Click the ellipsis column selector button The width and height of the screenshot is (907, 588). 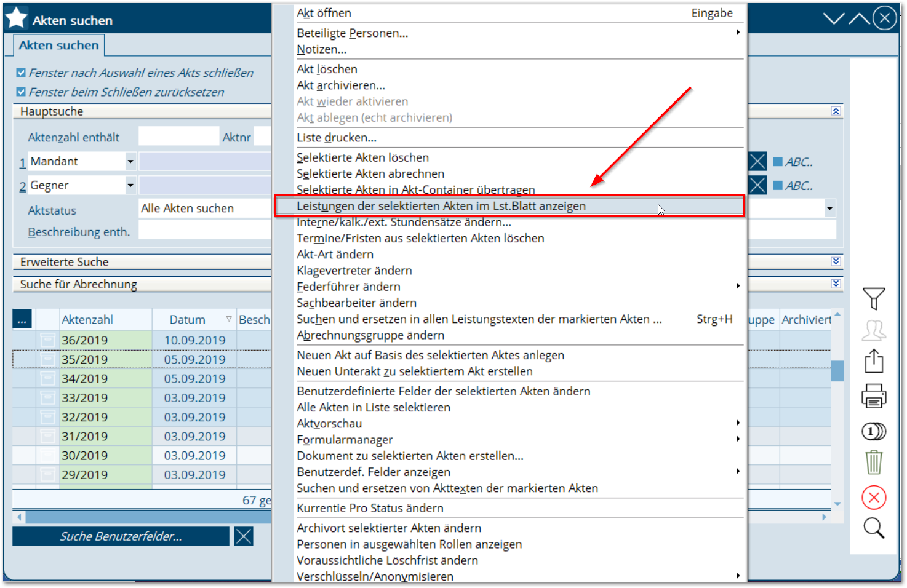[22, 319]
